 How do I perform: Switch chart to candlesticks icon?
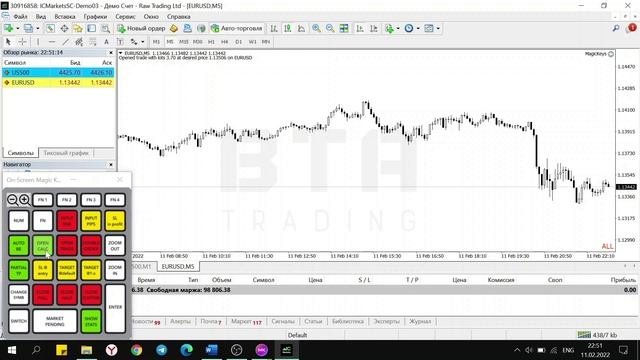point(288,28)
